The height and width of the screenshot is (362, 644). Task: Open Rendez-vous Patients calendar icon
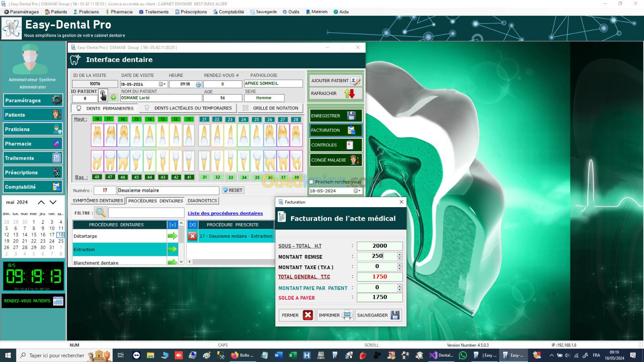[58, 301]
